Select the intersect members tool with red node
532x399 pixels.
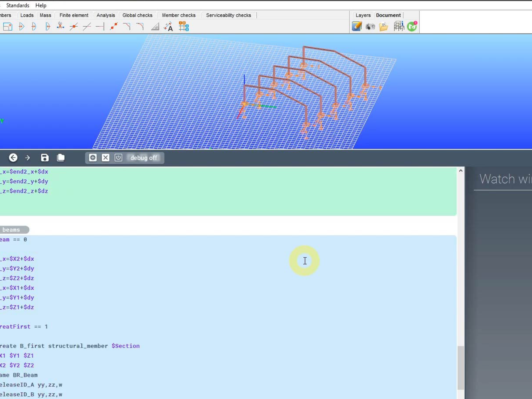click(73, 27)
